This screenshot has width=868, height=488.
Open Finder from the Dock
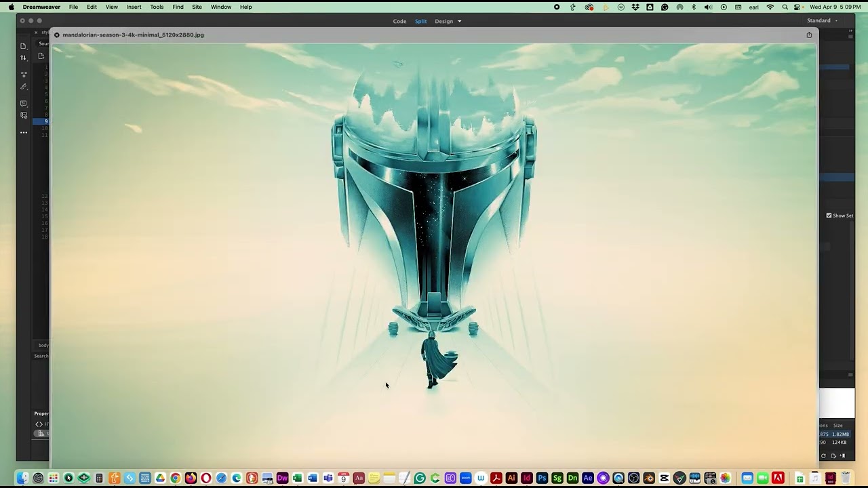(x=22, y=478)
